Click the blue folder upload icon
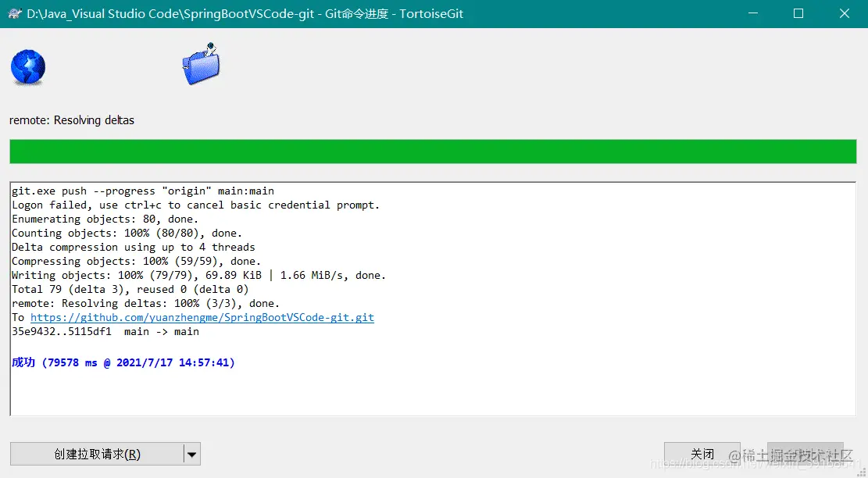This screenshot has height=478, width=868. point(201,64)
